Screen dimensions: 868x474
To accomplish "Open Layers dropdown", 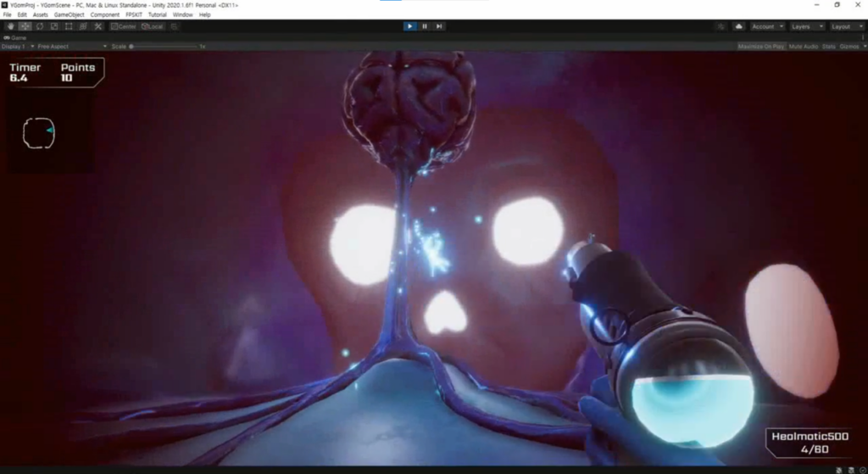I will [807, 26].
